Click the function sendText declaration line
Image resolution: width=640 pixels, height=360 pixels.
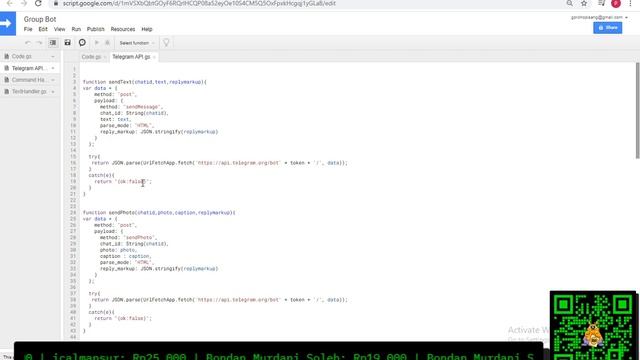[144, 82]
